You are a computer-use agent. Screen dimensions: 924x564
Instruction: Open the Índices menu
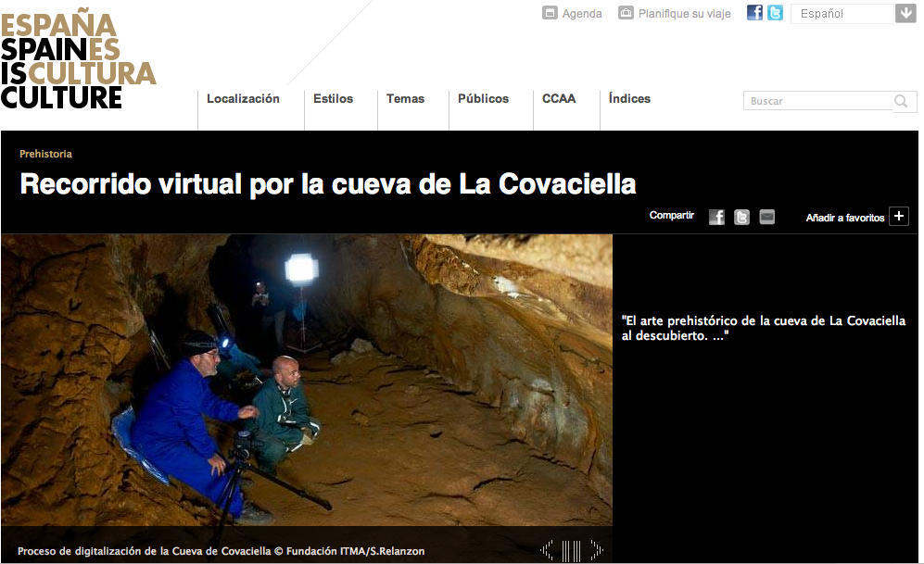pos(629,99)
